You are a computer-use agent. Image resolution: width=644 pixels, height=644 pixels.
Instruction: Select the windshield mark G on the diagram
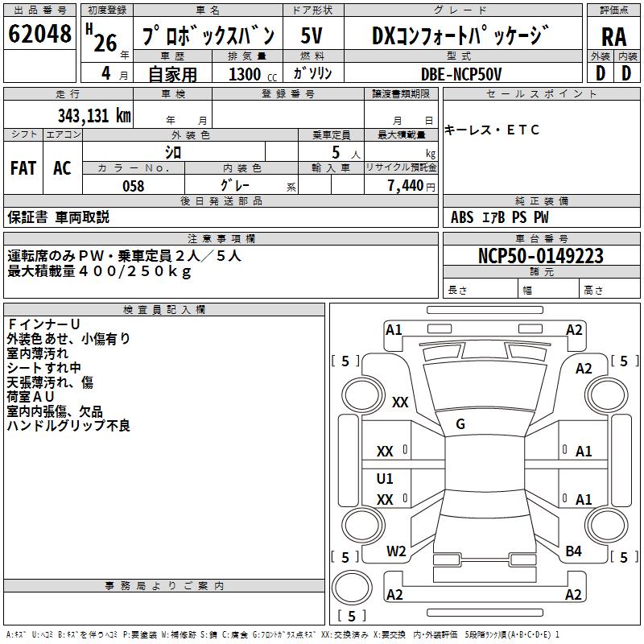point(460,423)
